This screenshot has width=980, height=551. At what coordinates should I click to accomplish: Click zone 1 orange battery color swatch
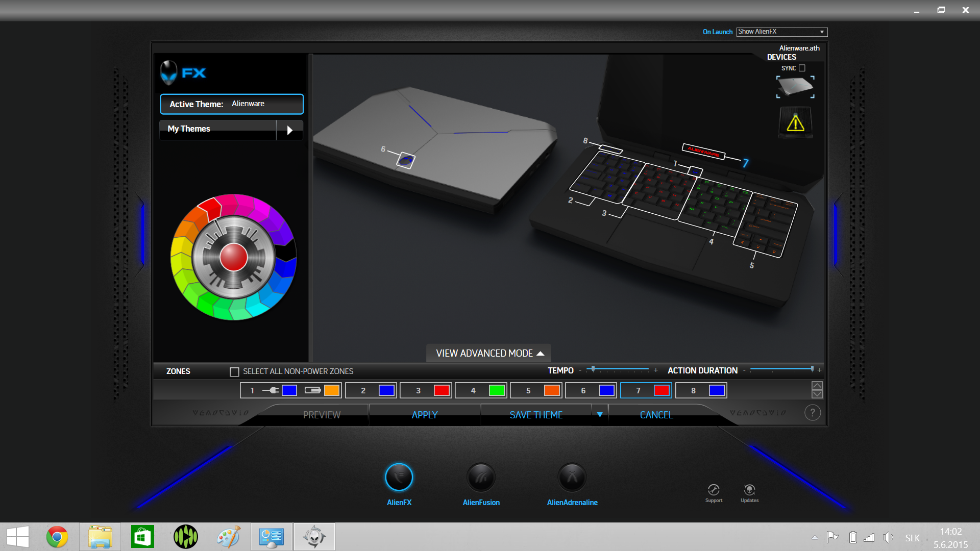click(332, 390)
